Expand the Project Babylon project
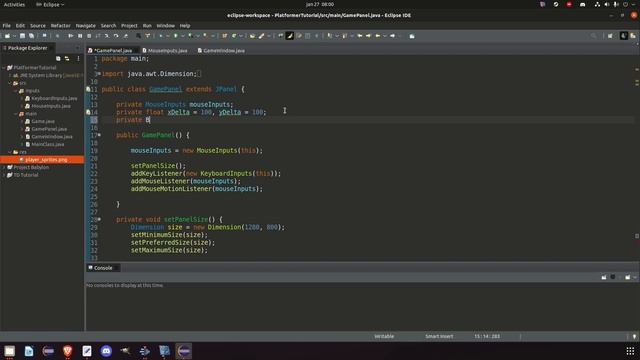This screenshot has height=360, width=640. pyautogui.click(x=4, y=167)
